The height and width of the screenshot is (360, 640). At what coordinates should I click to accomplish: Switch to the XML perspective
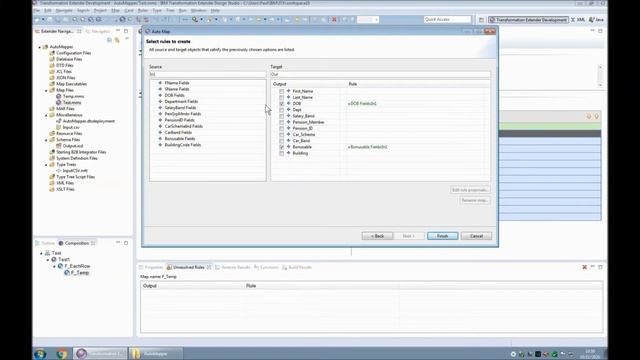point(578,20)
